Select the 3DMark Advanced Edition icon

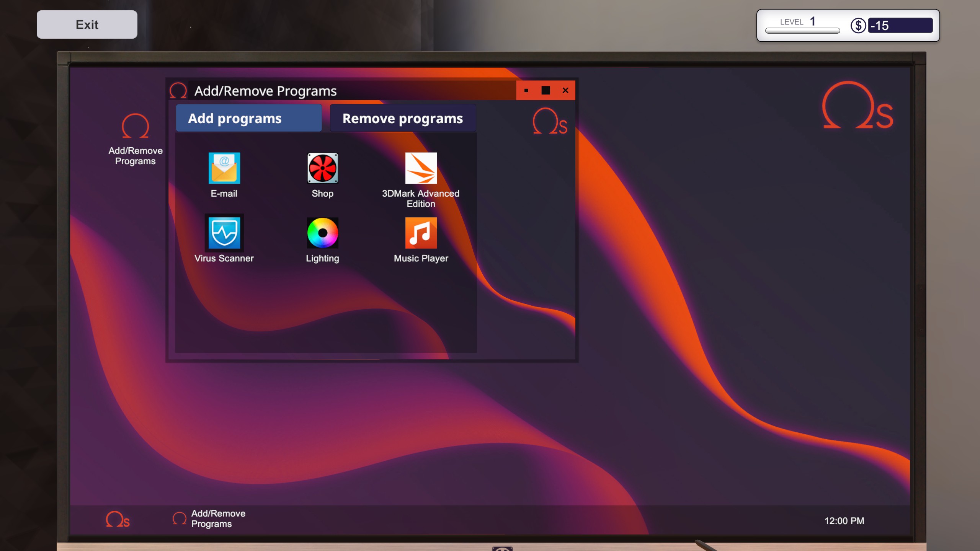[421, 168]
